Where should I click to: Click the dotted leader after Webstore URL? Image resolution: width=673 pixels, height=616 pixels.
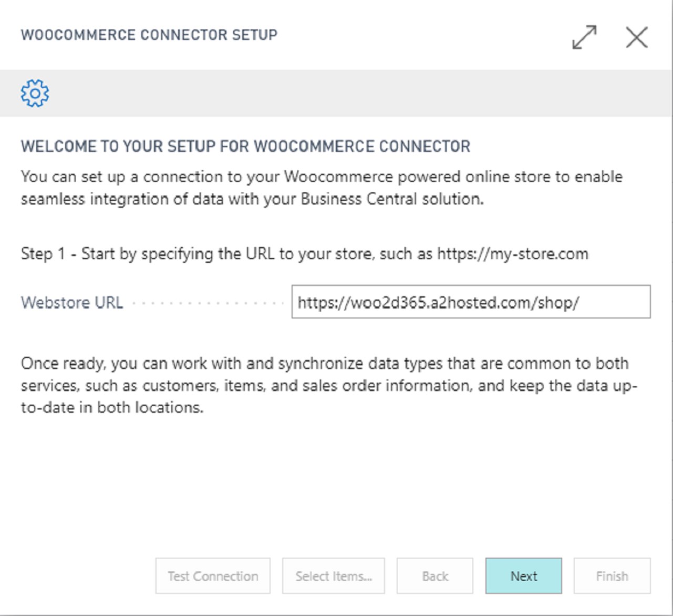pos(208,303)
